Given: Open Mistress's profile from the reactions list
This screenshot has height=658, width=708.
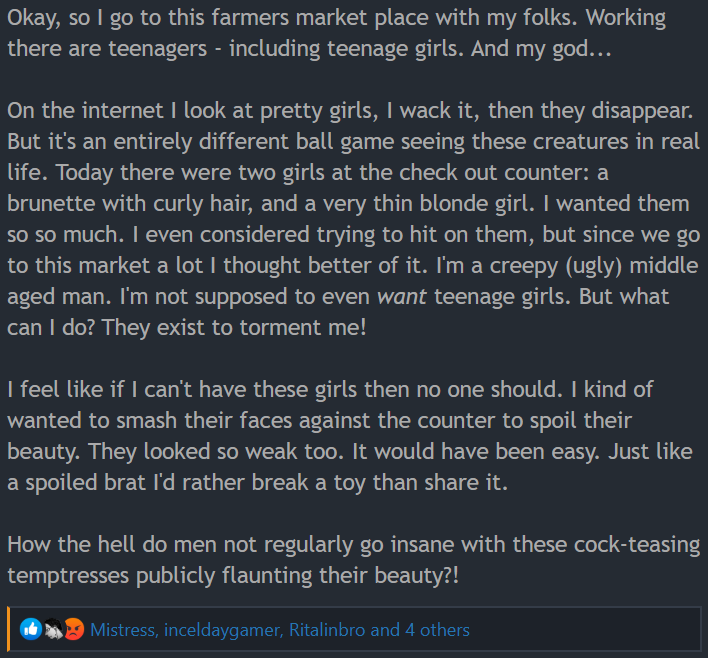Looking at the screenshot, I should 124,630.
